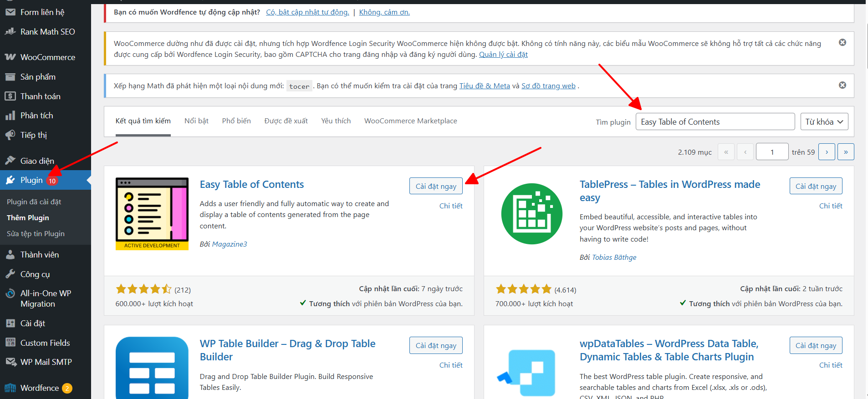Select the Kết quả tìm kiếm tab
The image size is (868, 399).
tap(143, 121)
